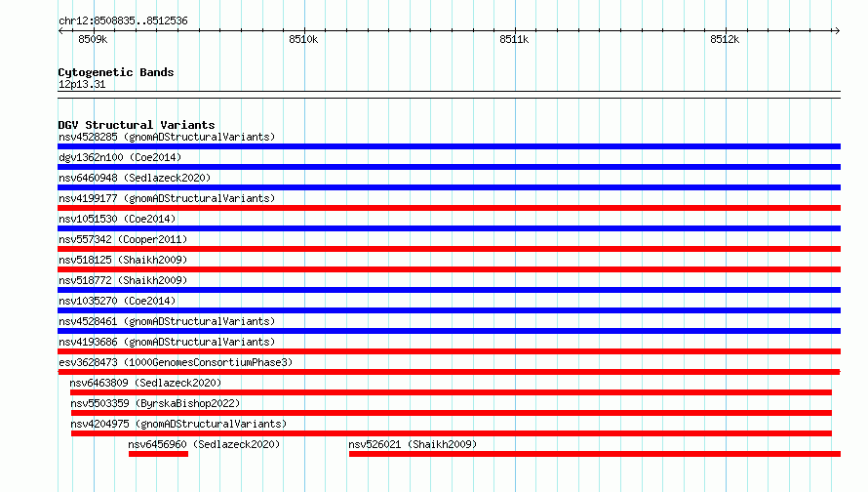The image size is (868, 492).
Task: Select the blue bar under nsv4528285
Action: coord(449,146)
